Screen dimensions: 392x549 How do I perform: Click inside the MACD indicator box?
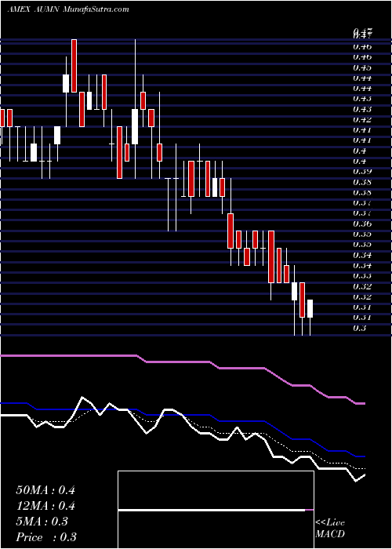pyautogui.click(x=216, y=510)
